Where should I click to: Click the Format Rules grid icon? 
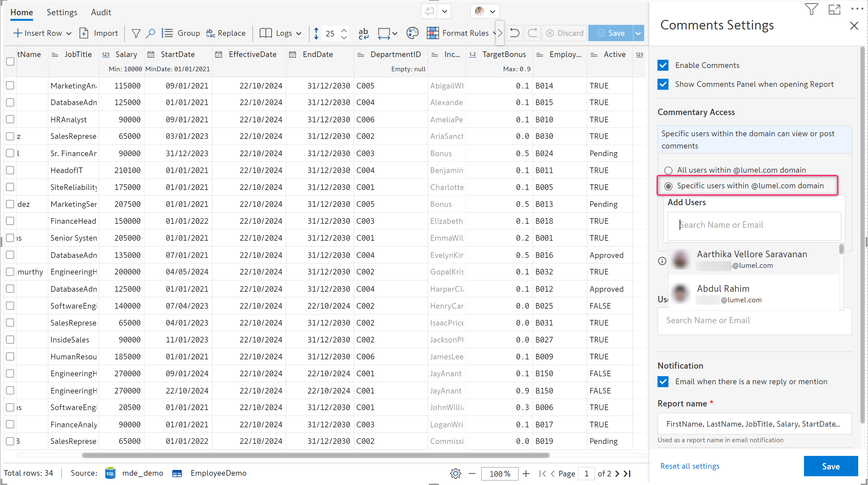[x=433, y=33]
